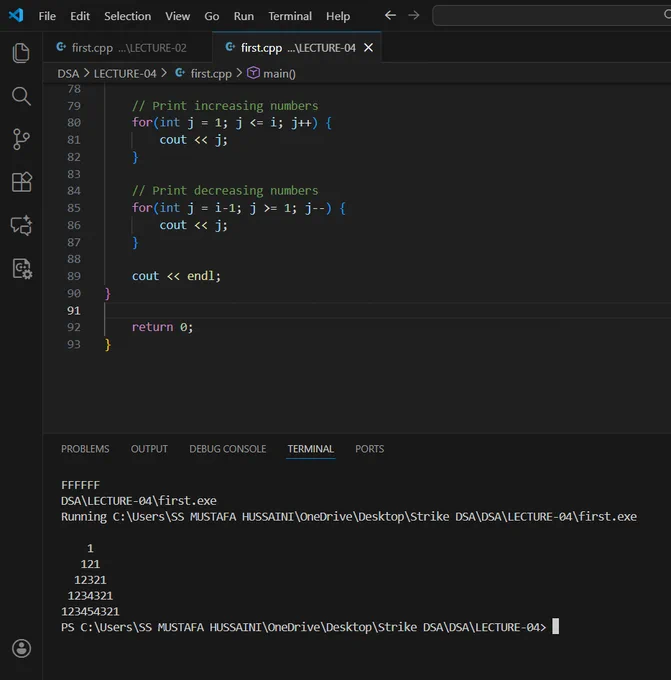Open the Run menu
This screenshot has height=680, width=671.
(244, 16)
